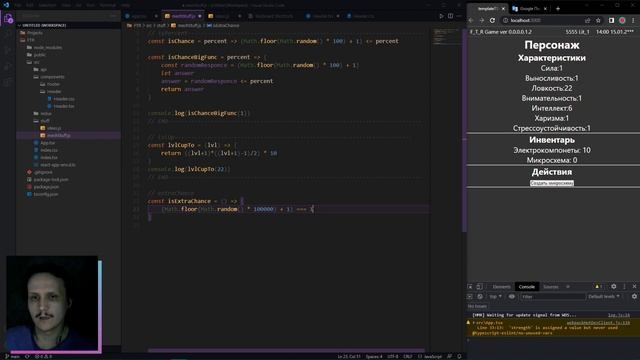Open browser side panel icon
The height and width of the screenshot is (360, 640).
611,20
